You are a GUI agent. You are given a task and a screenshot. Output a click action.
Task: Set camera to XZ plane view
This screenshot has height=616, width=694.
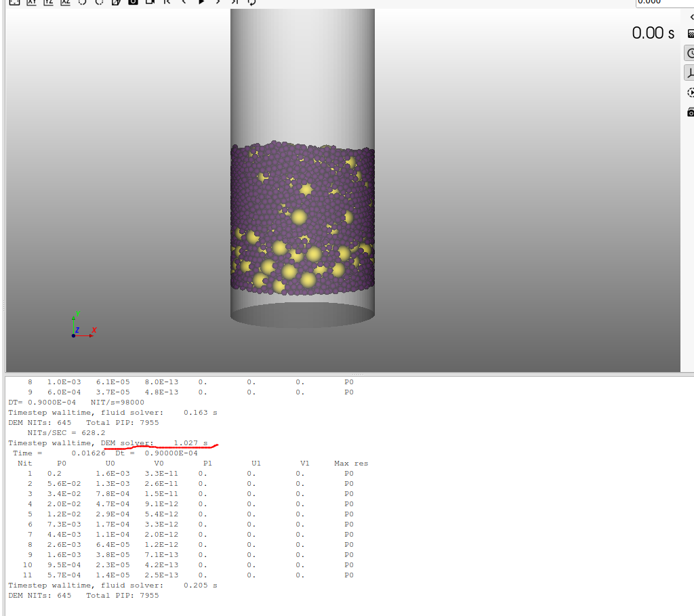[x=65, y=2]
